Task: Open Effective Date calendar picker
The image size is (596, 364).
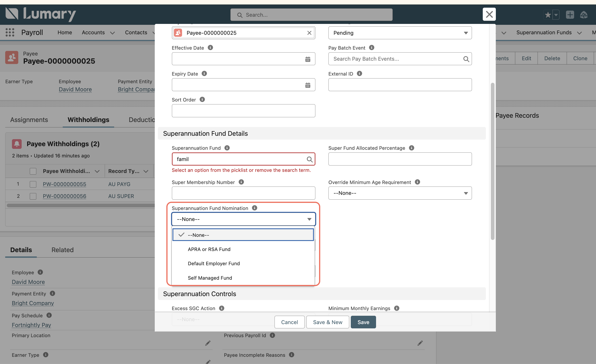Action: [x=307, y=59]
